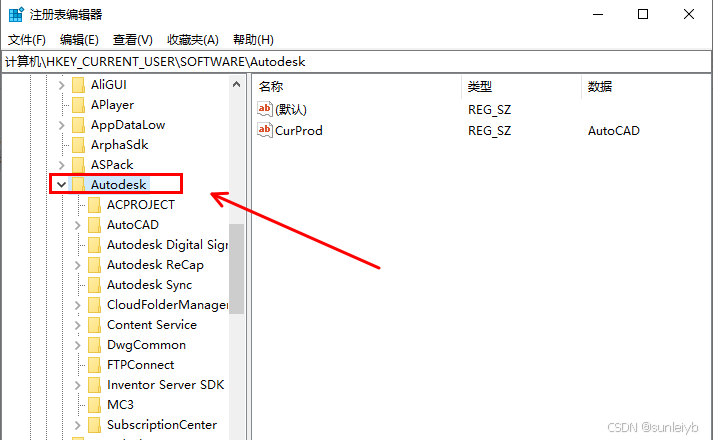Screen dimensions: 713x440
Task: Select the MC3 key label
Action: [121, 405]
